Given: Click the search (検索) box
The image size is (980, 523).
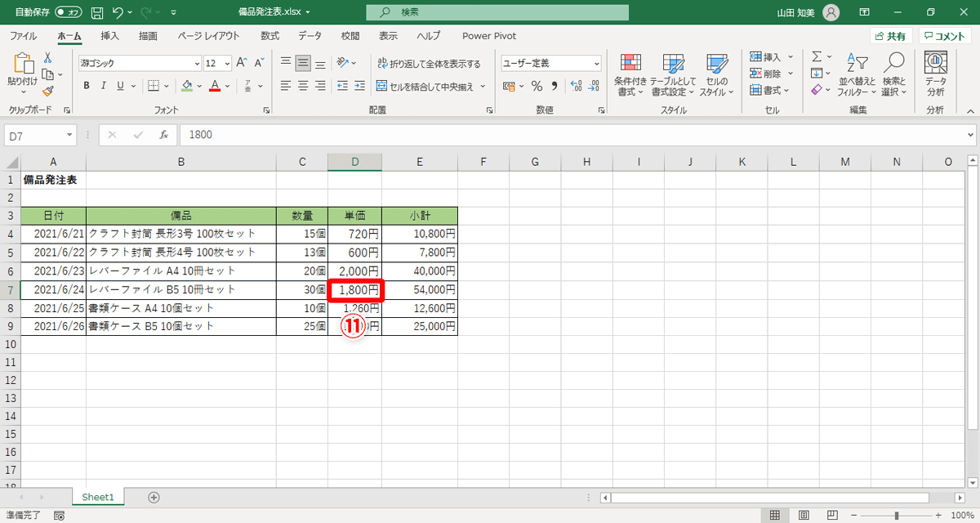Looking at the screenshot, I should tap(497, 12).
